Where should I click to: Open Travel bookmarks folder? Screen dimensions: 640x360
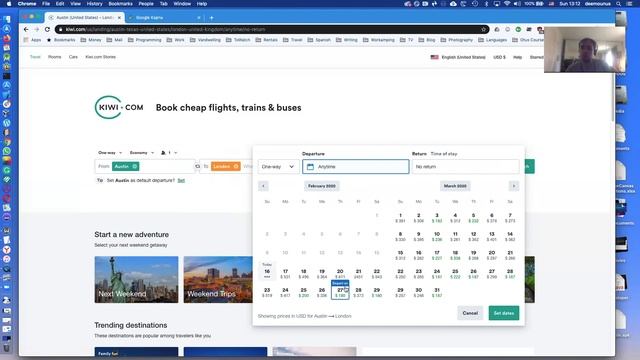click(x=293, y=40)
